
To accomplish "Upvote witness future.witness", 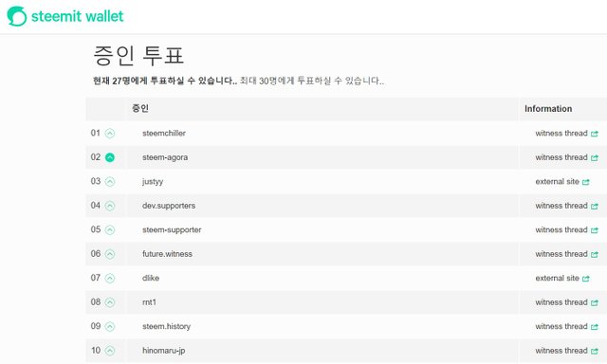I will pos(110,254).
